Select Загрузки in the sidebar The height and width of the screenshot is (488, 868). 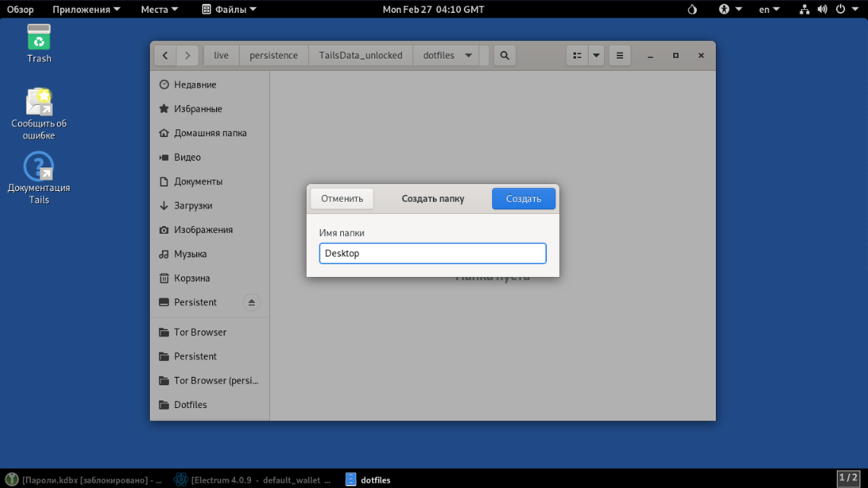coord(193,206)
